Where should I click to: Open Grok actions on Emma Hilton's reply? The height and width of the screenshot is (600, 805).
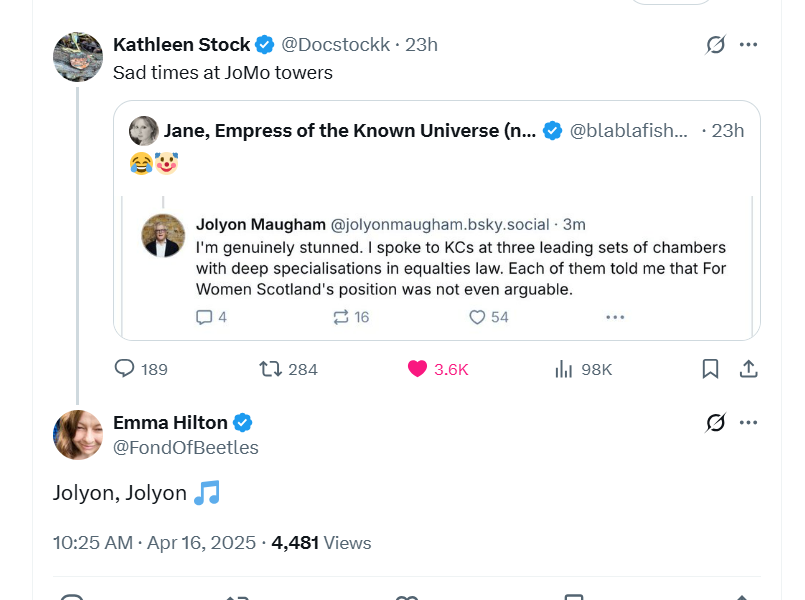(713, 422)
